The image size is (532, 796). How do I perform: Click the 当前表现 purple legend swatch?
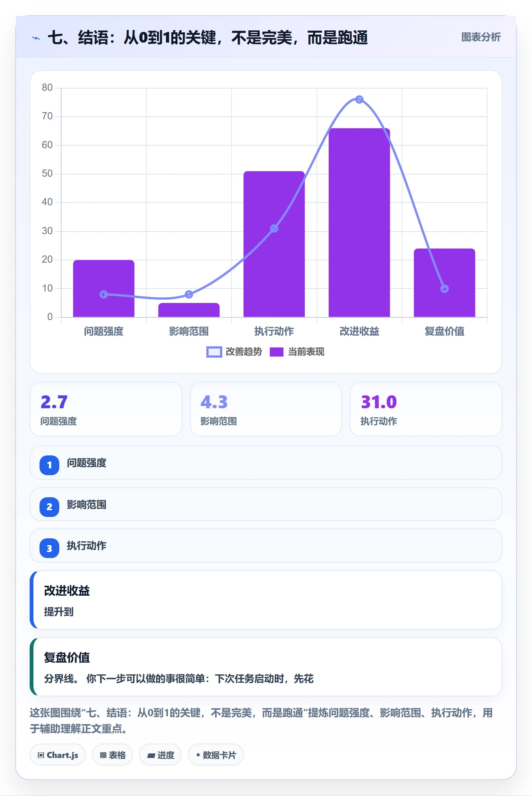(x=277, y=352)
